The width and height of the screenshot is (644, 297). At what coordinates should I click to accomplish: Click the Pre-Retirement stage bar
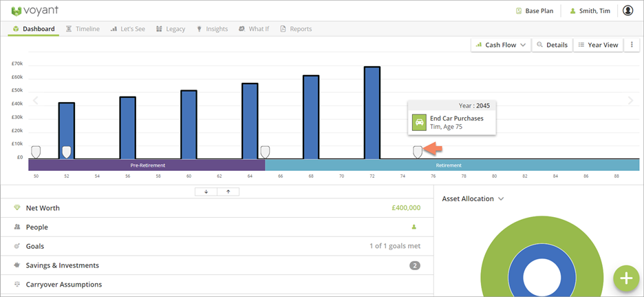click(x=147, y=165)
